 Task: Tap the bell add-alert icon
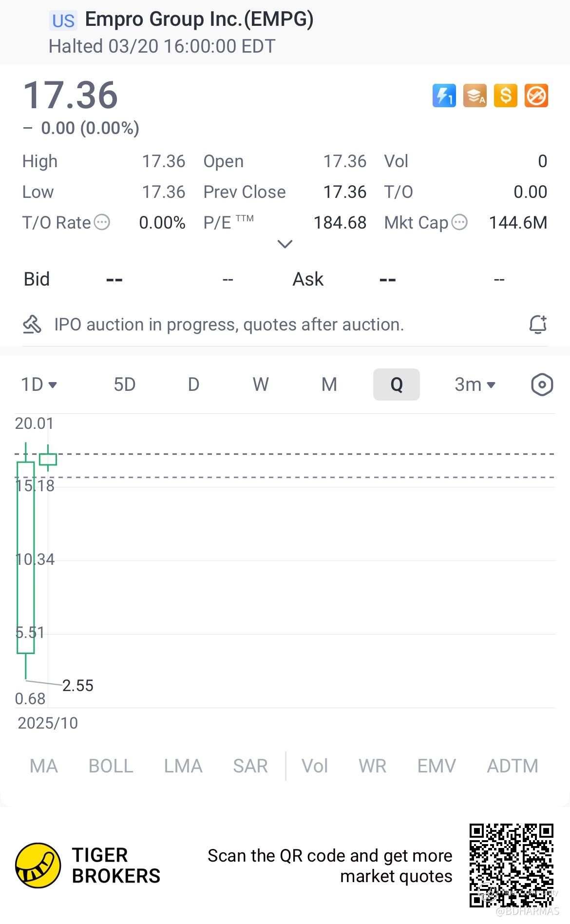pos(538,325)
